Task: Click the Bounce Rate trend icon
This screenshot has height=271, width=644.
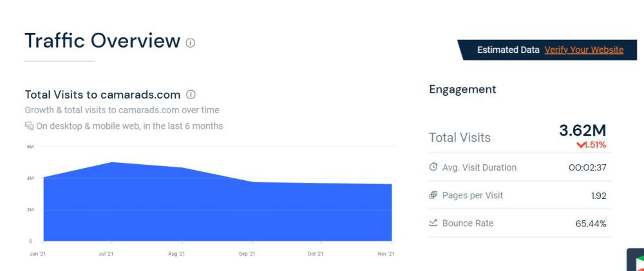Action: point(433,223)
